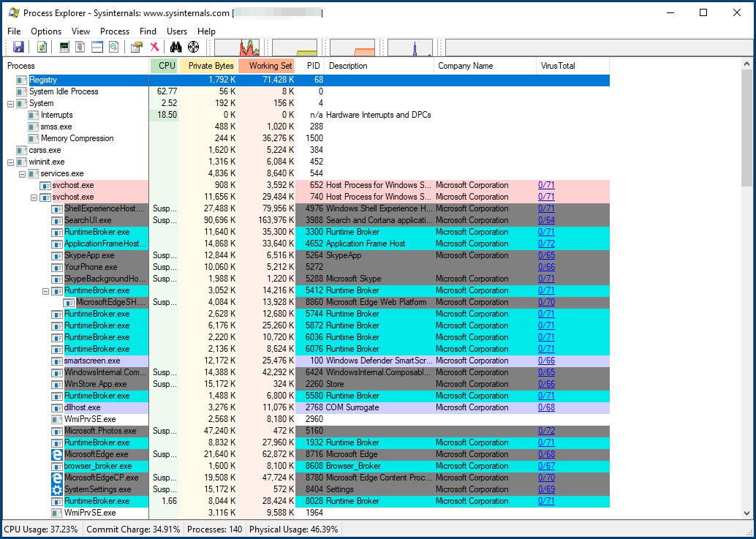Collapse the wininit.exe tree node
Screen dimensions: 756x539
[x=10, y=162]
